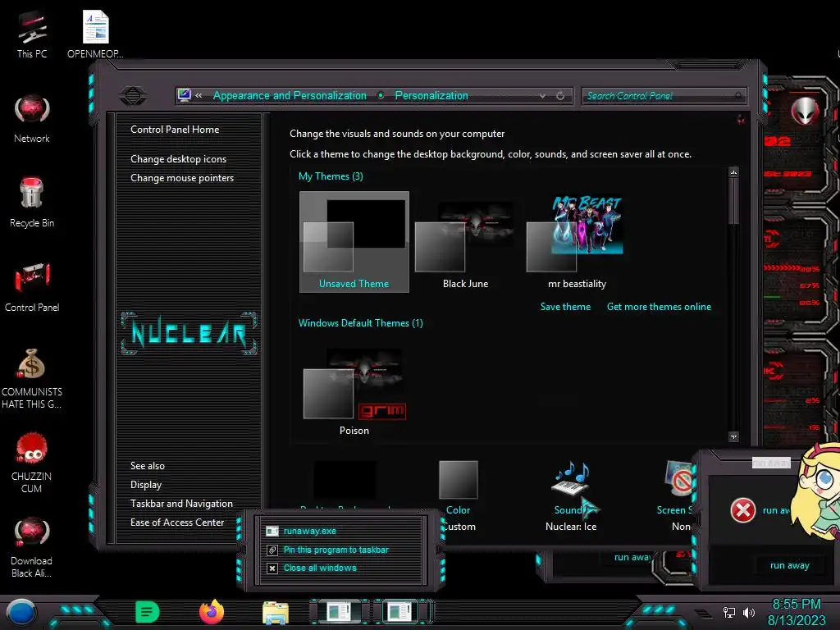Viewport: 840px width, 630px height.
Task: Click the run away button in dialog
Action: coord(790,566)
